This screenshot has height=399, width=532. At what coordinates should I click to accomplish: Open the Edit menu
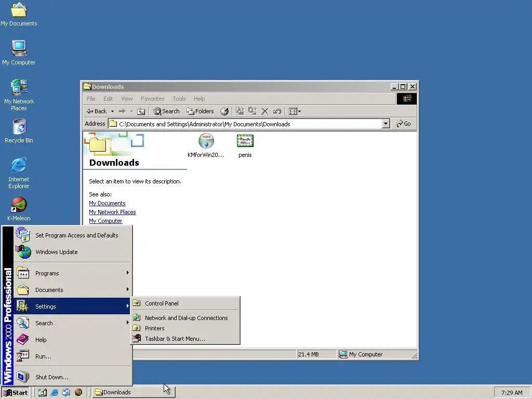tap(108, 99)
